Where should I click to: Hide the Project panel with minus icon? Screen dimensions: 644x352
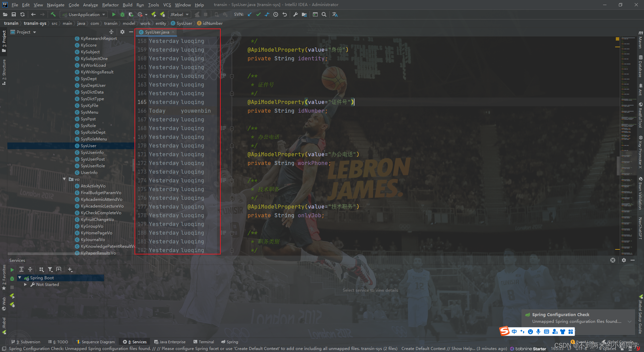[x=131, y=32]
